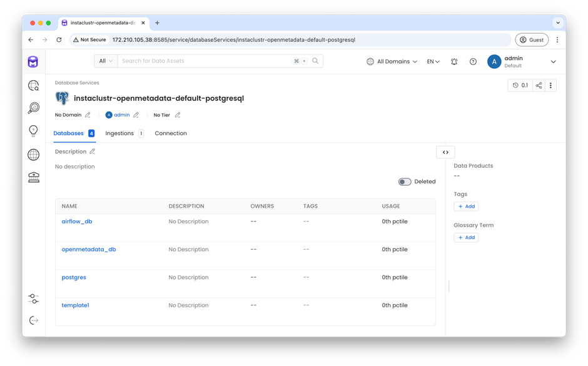Toggle the Deleted switch
The height and width of the screenshot is (366, 588).
coord(405,181)
